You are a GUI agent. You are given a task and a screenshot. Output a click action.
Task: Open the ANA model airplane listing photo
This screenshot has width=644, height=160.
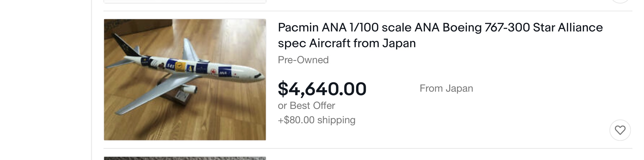[185, 80]
